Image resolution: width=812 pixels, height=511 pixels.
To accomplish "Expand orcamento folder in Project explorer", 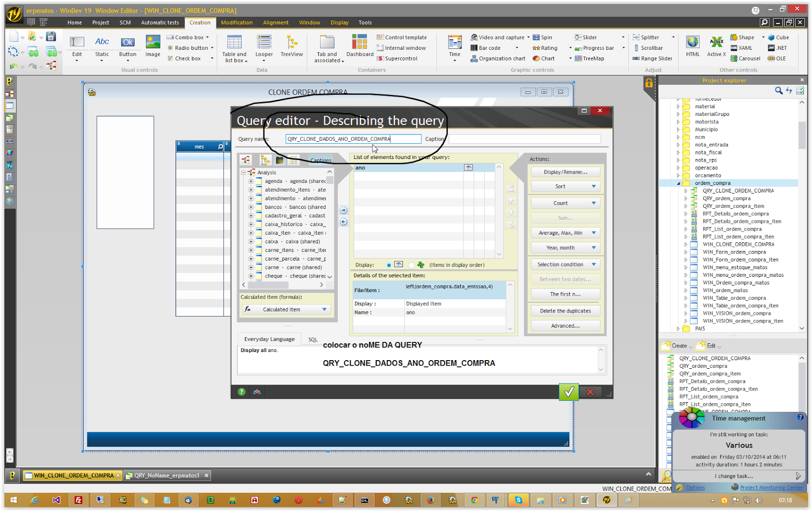I will (x=679, y=176).
